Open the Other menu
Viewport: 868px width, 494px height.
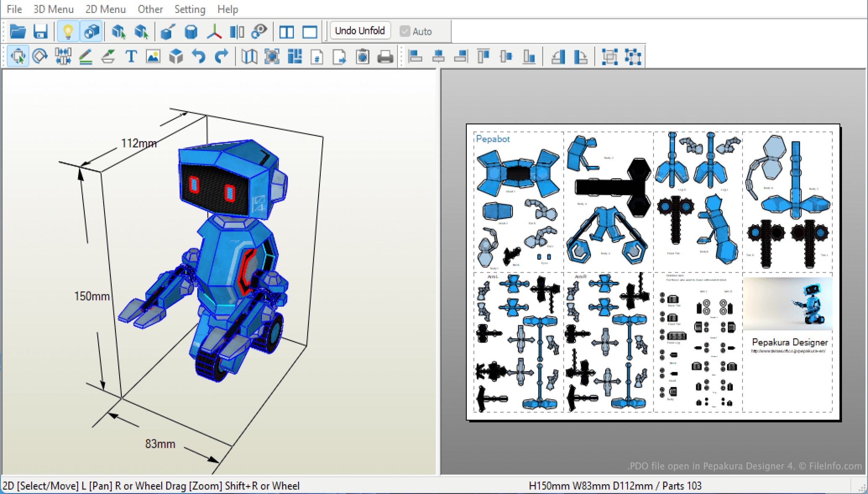coord(150,9)
